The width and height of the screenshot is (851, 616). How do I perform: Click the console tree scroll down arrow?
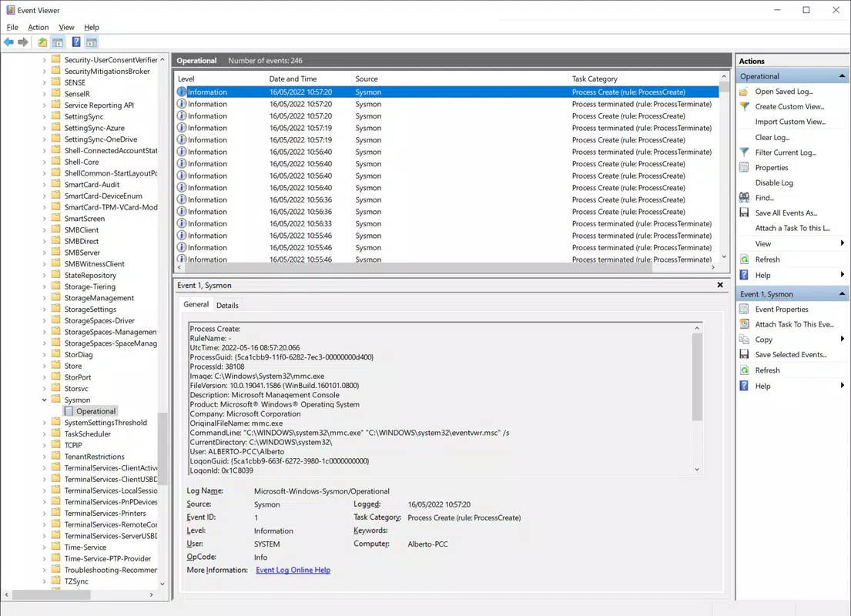162,584
